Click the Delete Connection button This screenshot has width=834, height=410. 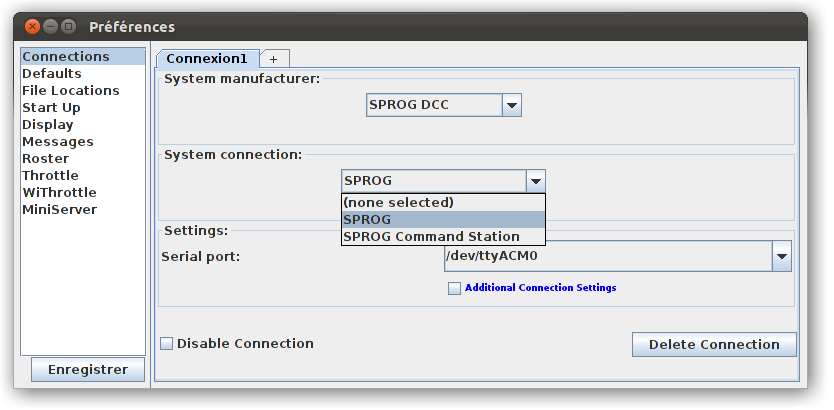click(714, 345)
